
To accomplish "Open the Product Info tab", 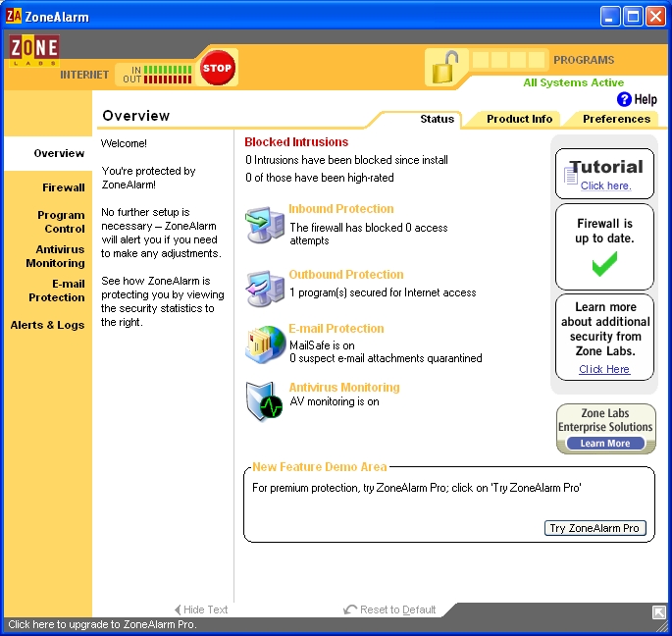I will 519,119.
